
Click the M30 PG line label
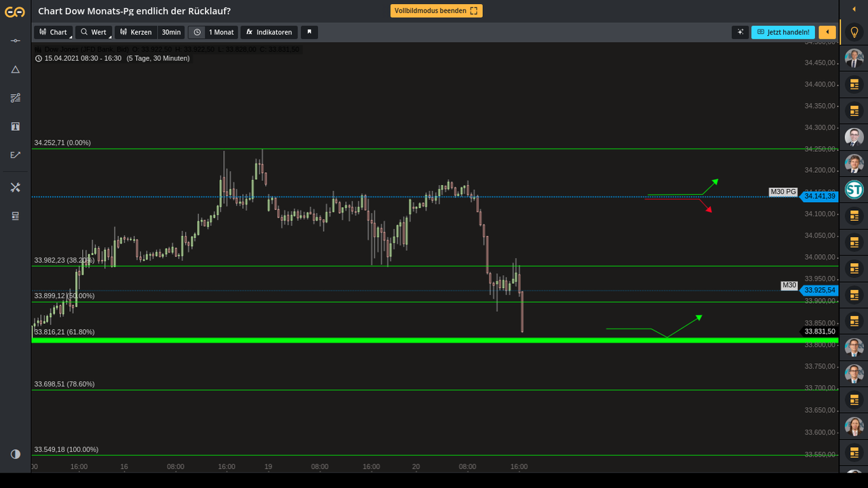pos(783,192)
